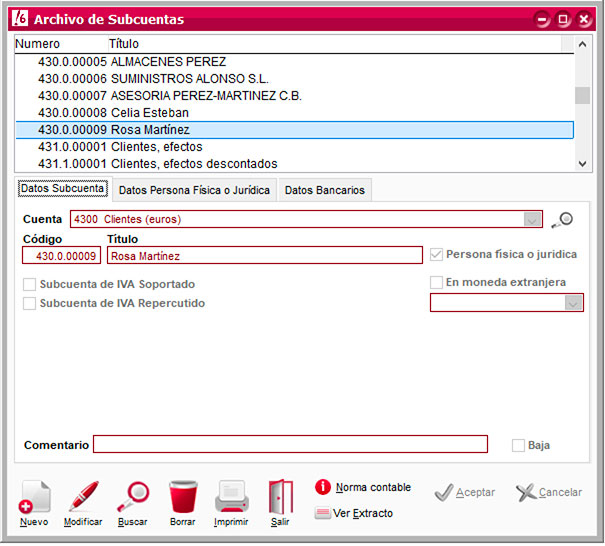This screenshot has width=605, height=546.
Task: Enable Subcuenta de IVA Repercutido checkbox
Action: [29, 303]
